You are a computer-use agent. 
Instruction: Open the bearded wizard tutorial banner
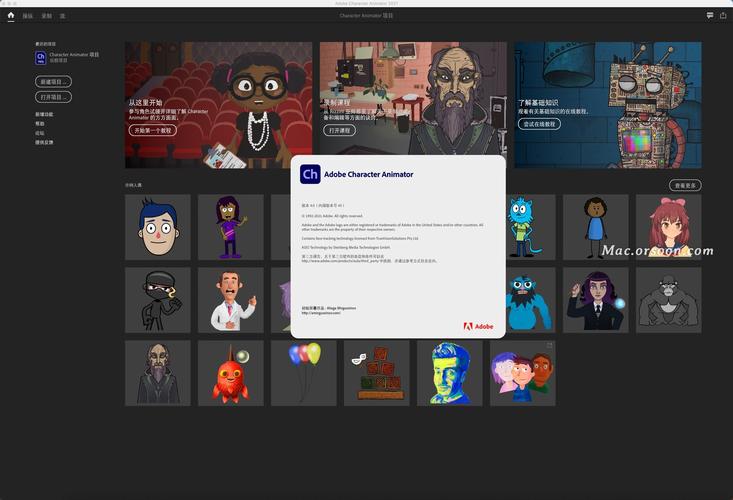(x=413, y=98)
